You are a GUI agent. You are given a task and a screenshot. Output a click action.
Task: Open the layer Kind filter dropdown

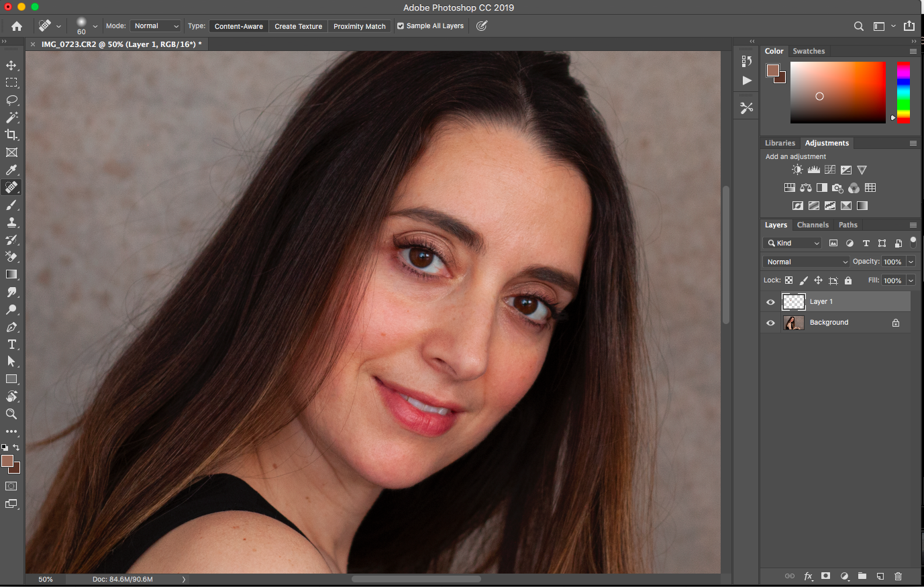click(792, 243)
